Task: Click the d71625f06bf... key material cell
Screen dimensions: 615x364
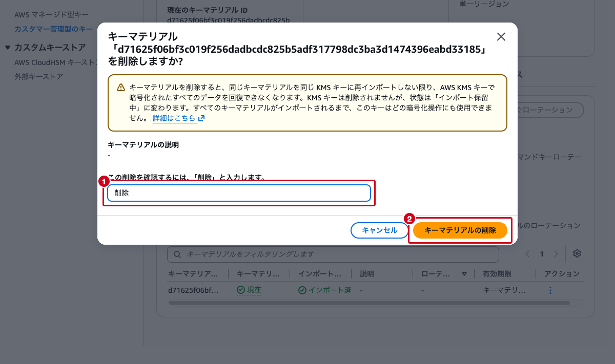Action: tap(193, 290)
